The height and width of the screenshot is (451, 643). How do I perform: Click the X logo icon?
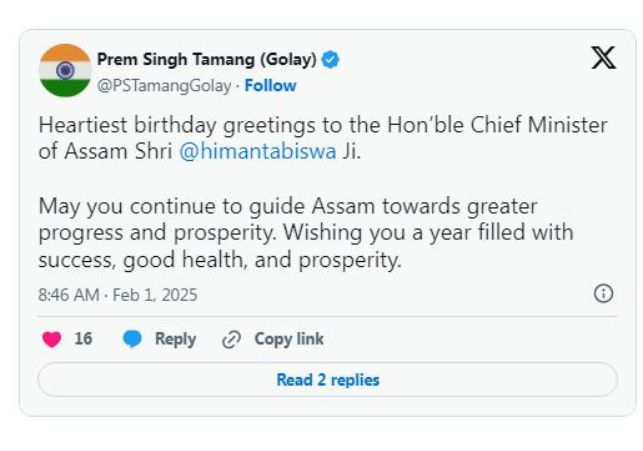coord(603,58)
